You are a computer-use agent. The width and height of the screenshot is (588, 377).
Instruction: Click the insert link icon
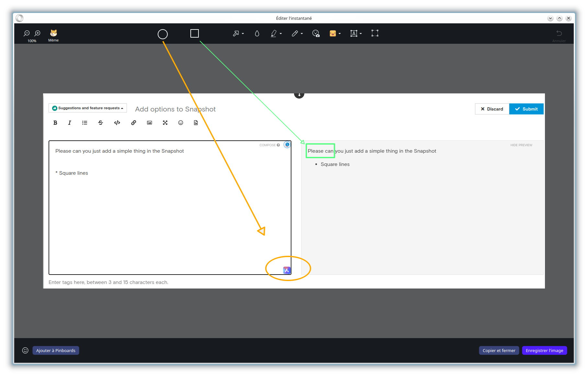click(x=134, y=123)
